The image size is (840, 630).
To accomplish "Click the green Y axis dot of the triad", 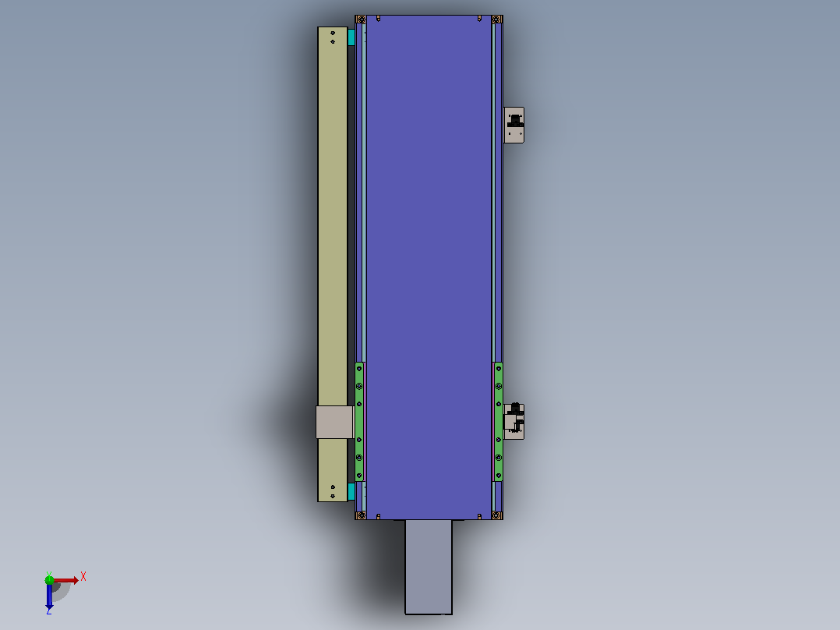I will point(49,579).
